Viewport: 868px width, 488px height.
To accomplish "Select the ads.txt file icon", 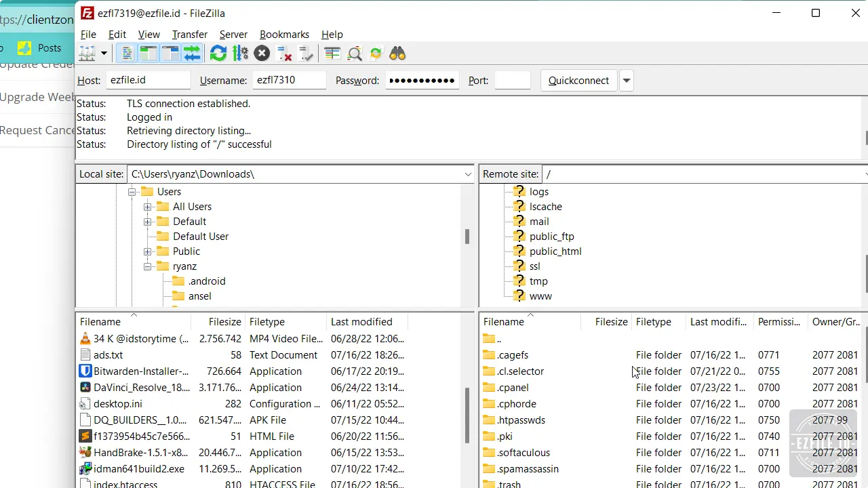I will click(85, 355).
